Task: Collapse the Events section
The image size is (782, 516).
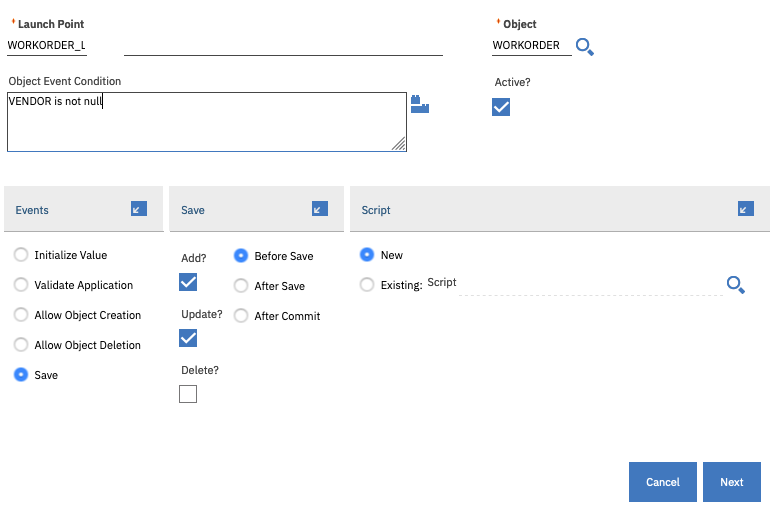Action: coord(139,209)
